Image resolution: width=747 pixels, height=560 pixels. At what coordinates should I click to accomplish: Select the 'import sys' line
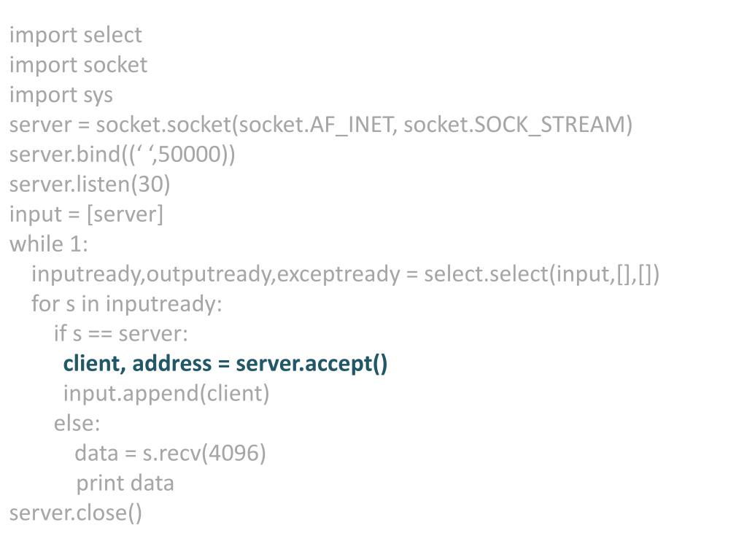point(61,95)
